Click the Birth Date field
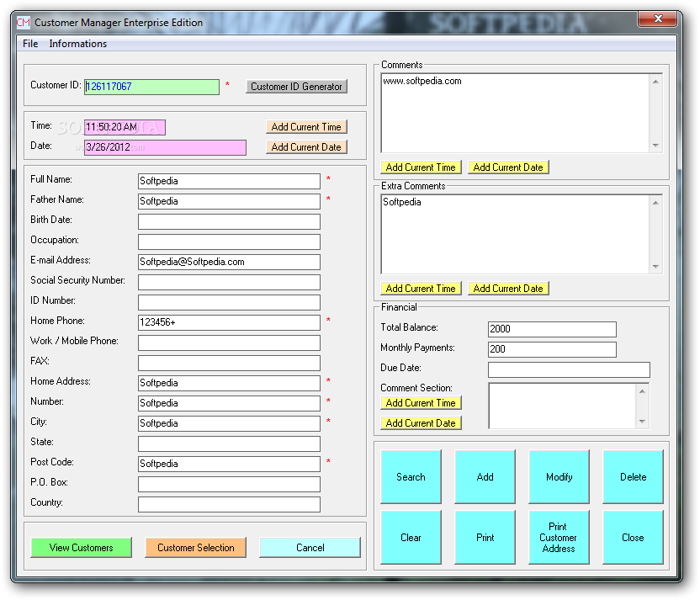Viewport: 700px width, 600px height. point(229,221)
